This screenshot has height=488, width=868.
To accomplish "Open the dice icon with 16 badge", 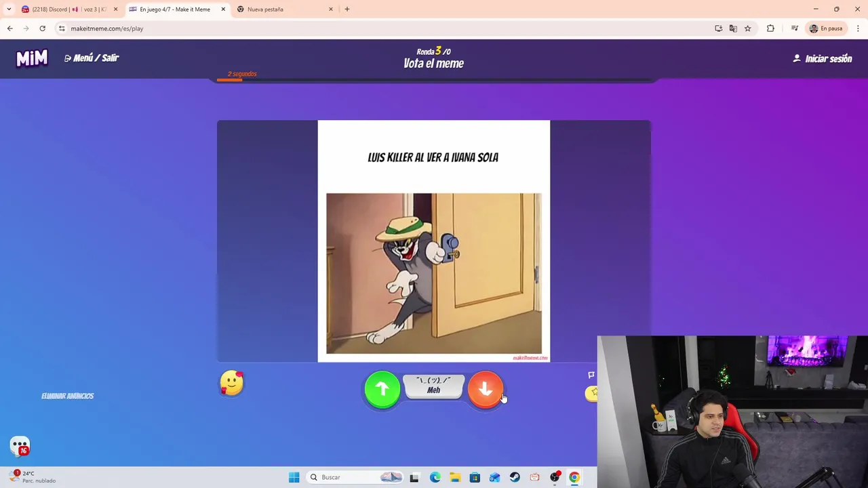I will coord(20,446).
